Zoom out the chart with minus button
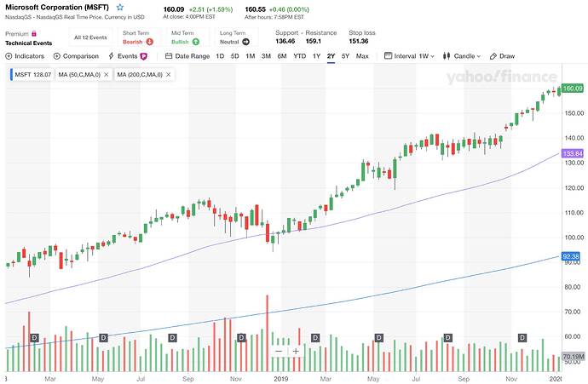 [x=278, y=351]
